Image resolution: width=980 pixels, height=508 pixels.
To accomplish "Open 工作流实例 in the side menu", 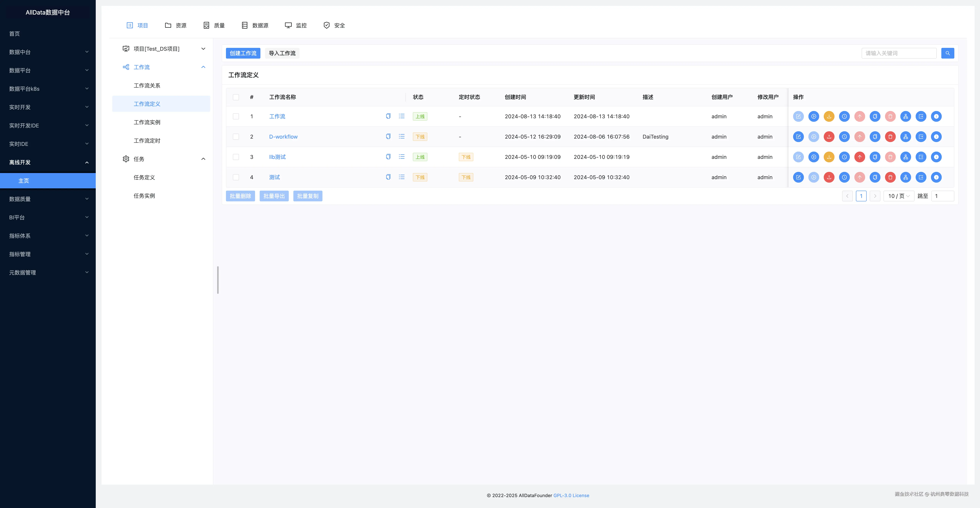I will tap(147, 122).
